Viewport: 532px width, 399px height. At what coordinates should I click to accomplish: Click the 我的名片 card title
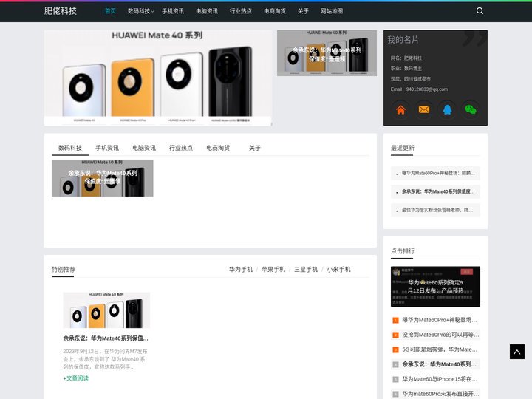[x=403, y=40]
